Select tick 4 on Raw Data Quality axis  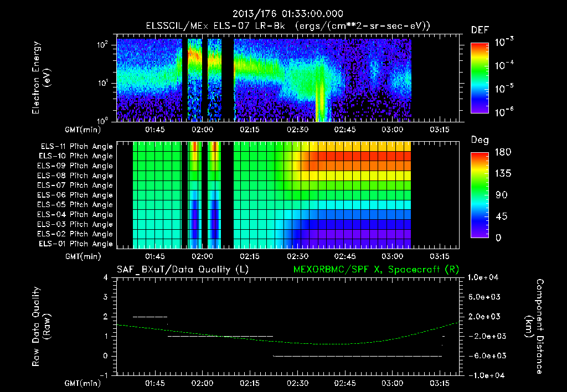click(x=105, y=277)
